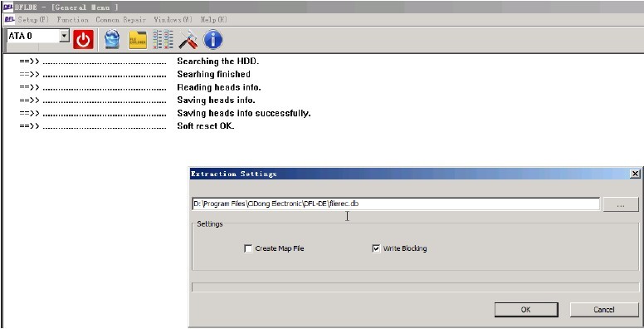644x329 pixels.
Task: Enable the Create Map File checkbox
Action: pos(248,248)
